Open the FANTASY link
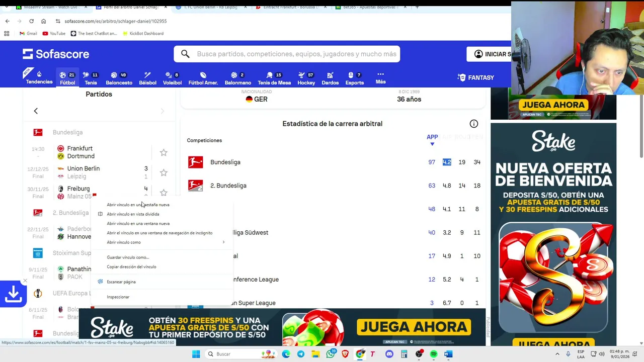644x362 pixels. click(x=476, y=77)
